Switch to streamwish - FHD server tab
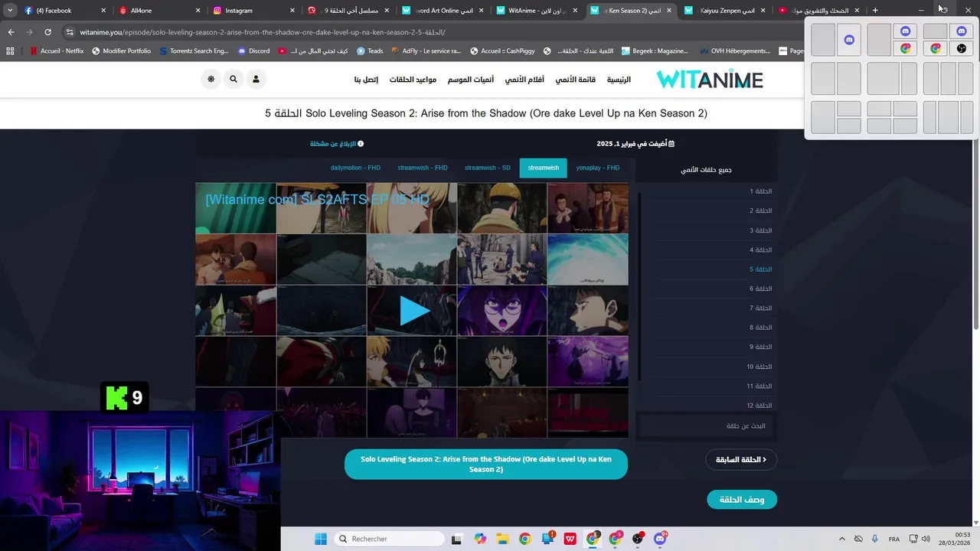980x551 pixels. 423,168
